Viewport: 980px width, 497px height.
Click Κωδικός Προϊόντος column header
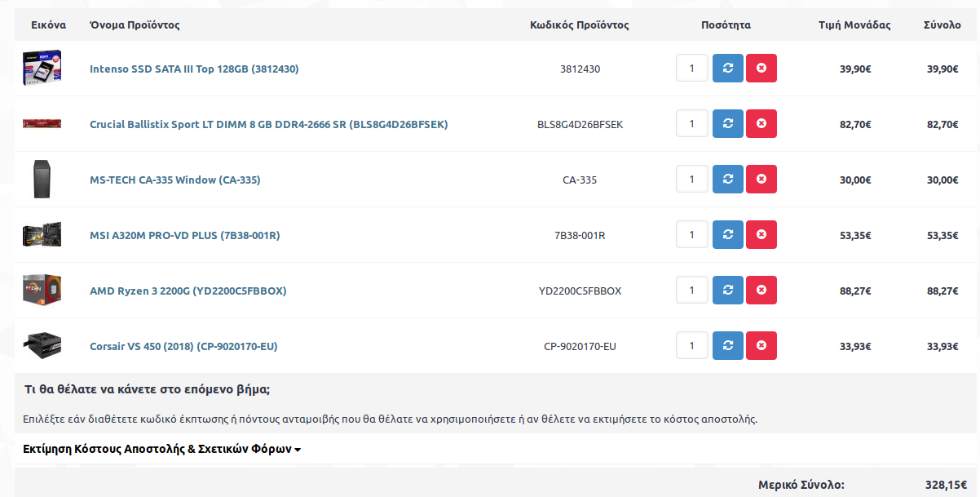pyautogui.click(x=580, y=25)
